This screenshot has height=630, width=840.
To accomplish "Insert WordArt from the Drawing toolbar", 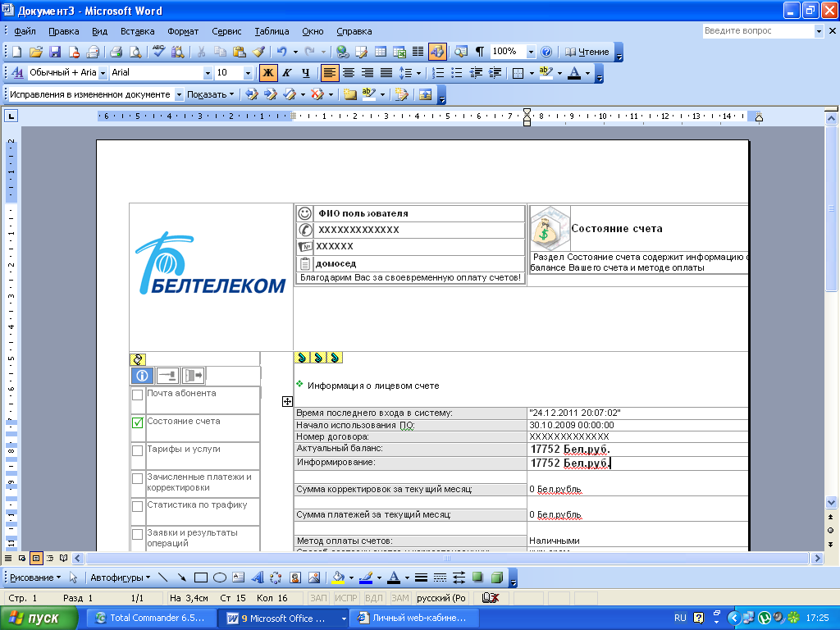I will click(258, 577).
